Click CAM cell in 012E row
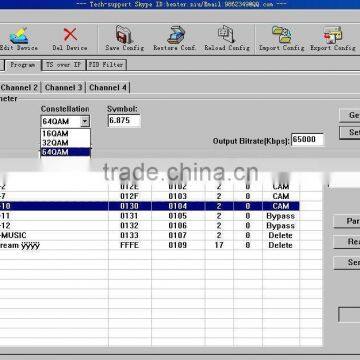360x360 pixels. 281,187
